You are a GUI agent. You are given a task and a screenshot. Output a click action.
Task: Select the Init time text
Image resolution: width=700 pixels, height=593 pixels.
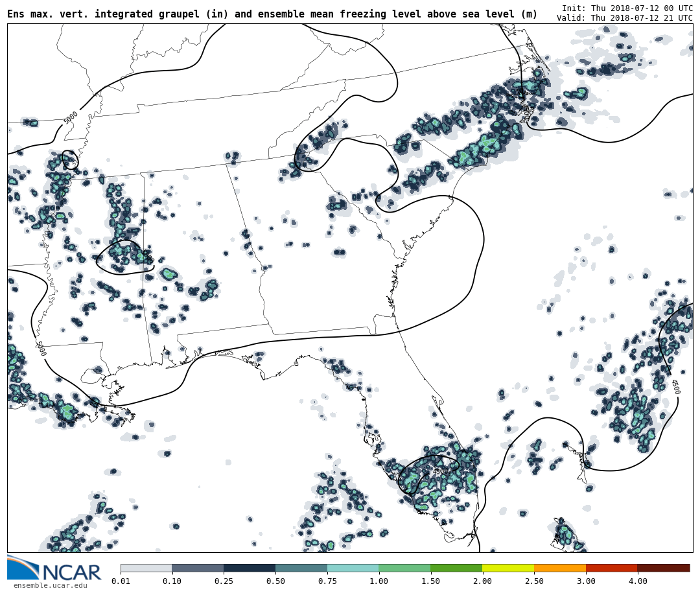click(627, 8)
